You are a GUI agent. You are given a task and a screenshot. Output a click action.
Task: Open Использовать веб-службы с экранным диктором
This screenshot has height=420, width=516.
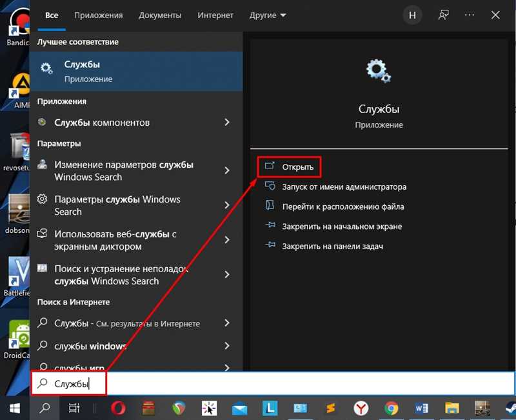coord(115,240)
